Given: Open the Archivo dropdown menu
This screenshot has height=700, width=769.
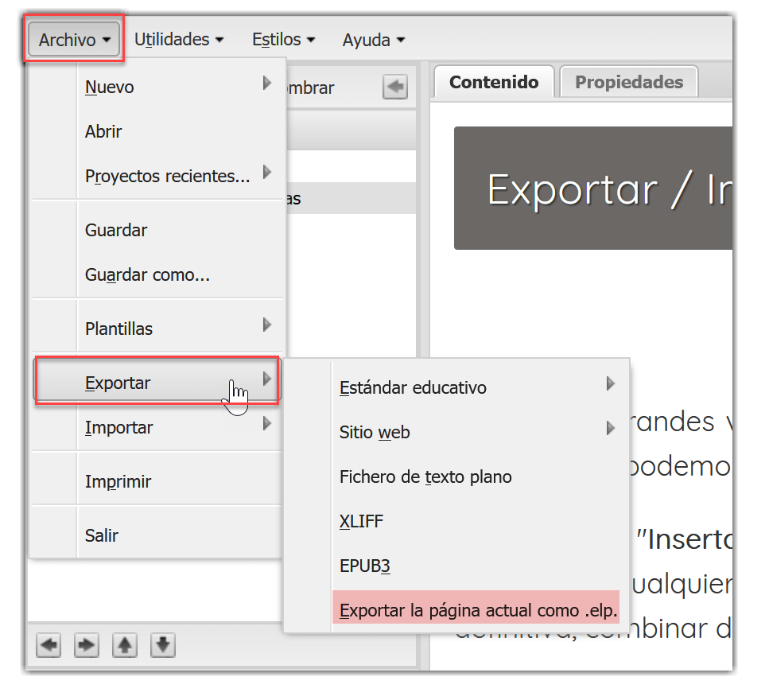Looking at the screenshot, I should point(73,38).
